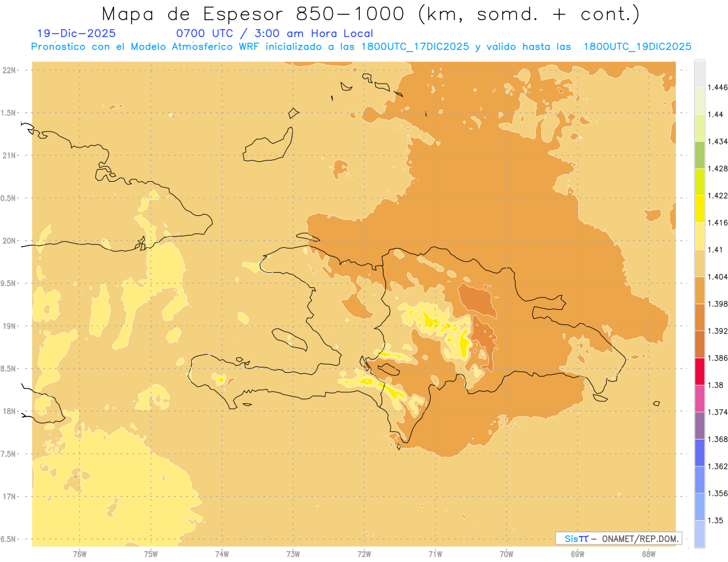The height and width of the screenshot is (562, 728).
Task: Click the color bar value 1.35
Action: click(716, 520)
